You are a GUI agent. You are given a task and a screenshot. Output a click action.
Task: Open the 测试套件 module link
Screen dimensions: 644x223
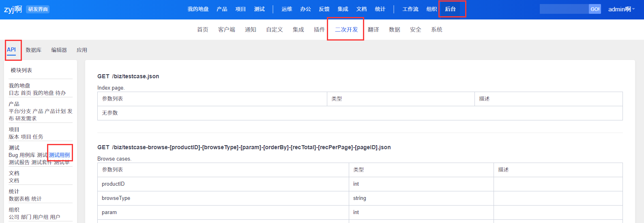pos(42,162)
